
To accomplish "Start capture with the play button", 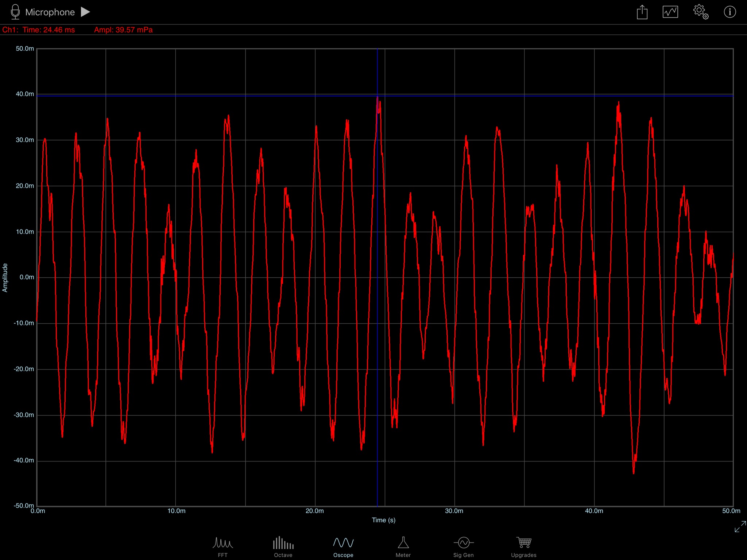I will pyautogui.click(x=85, y=12).
